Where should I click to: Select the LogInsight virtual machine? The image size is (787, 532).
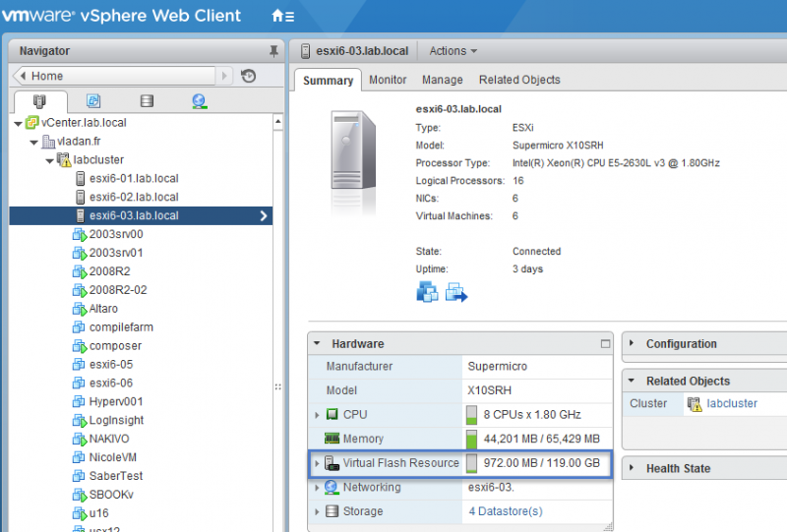pyautogui.click(x=116, y=420)
